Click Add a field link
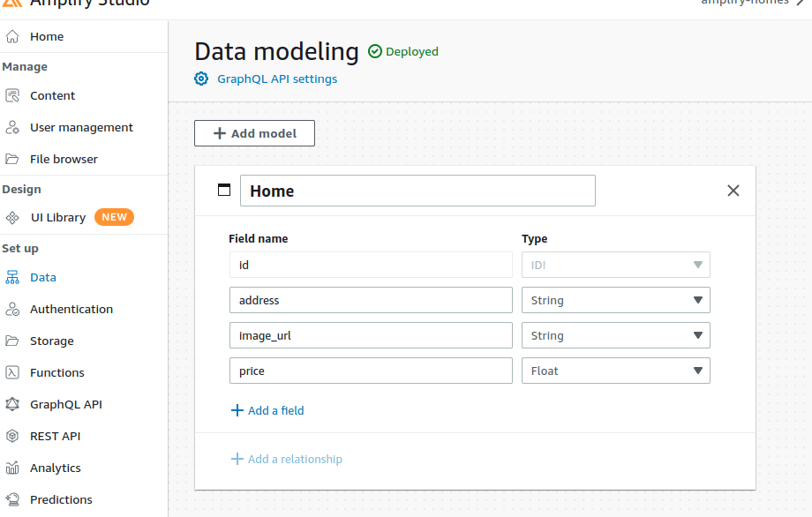Screen dimensions: 812x517 275,410
